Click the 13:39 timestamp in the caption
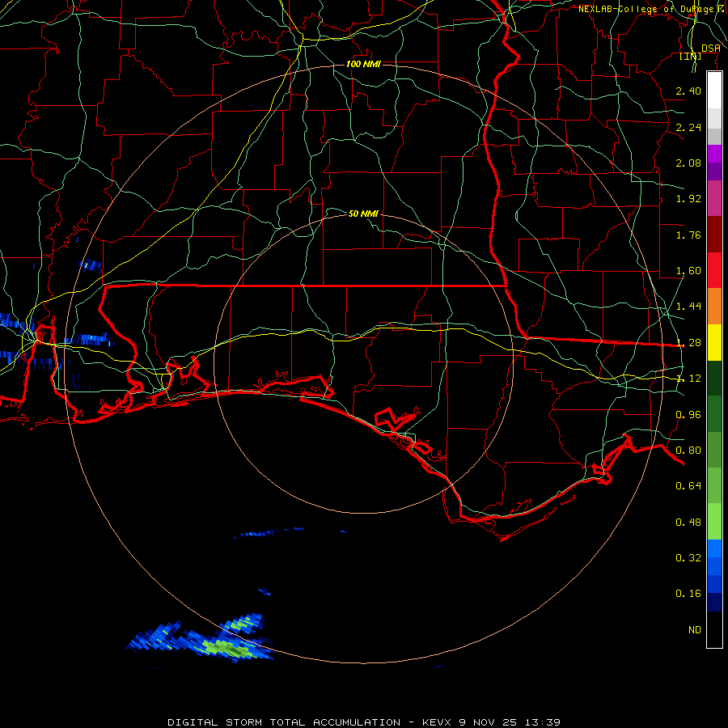Screen dimensions: 728x728 [x=543, y=722]
